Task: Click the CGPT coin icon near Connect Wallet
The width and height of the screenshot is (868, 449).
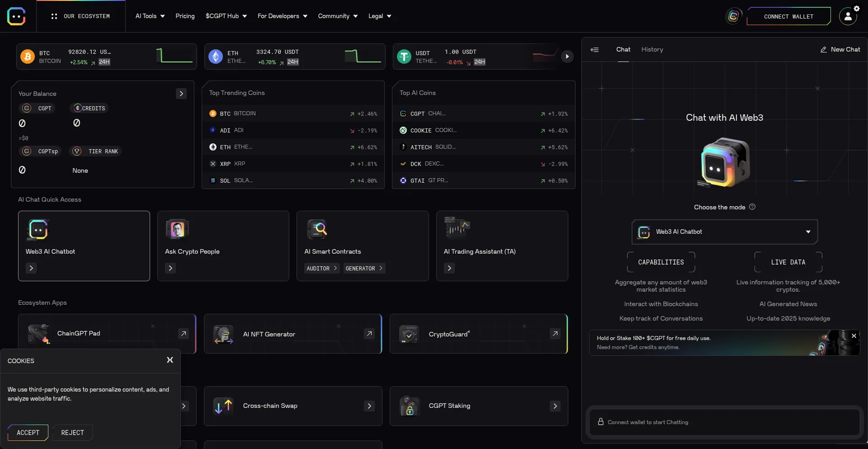Action: pos(733,17)
